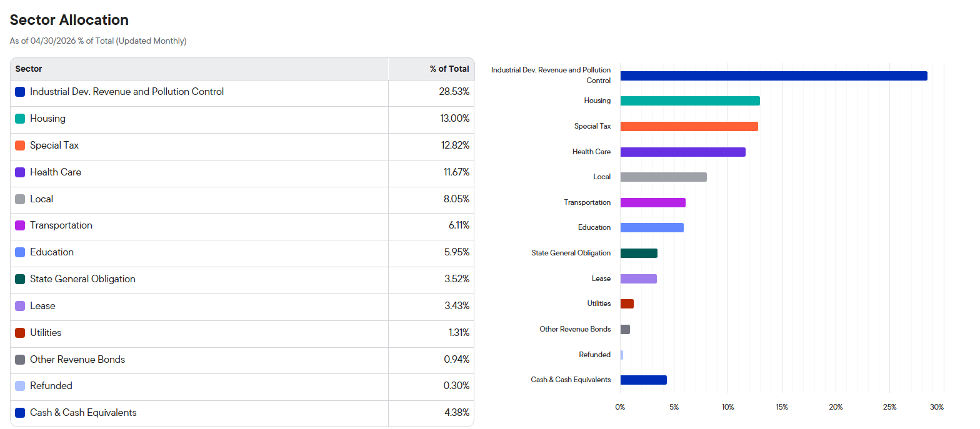This screenshot has height=429, width=980.
Task: Click the Housing teal color swatch
Action: click(20, 119)
